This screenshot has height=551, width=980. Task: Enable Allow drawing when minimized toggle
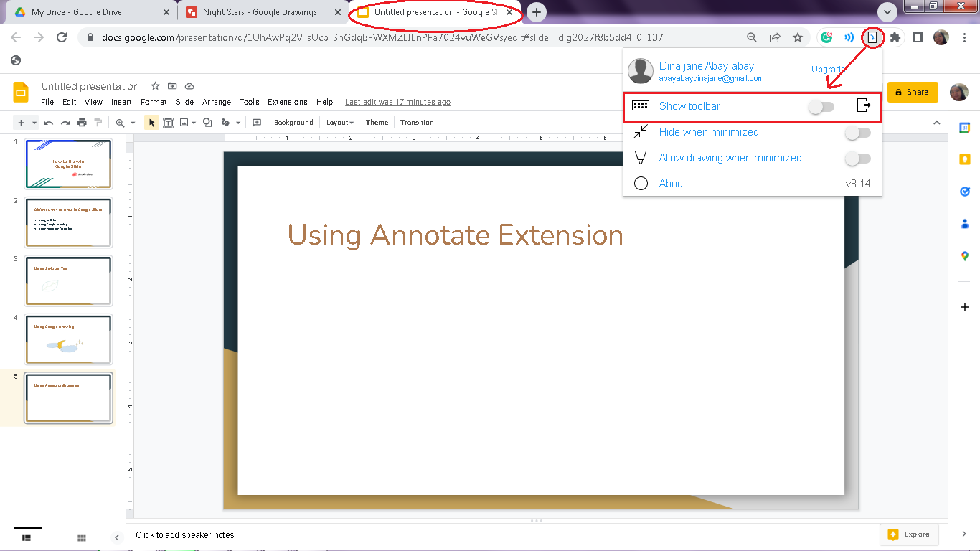(x=858, y=158)
